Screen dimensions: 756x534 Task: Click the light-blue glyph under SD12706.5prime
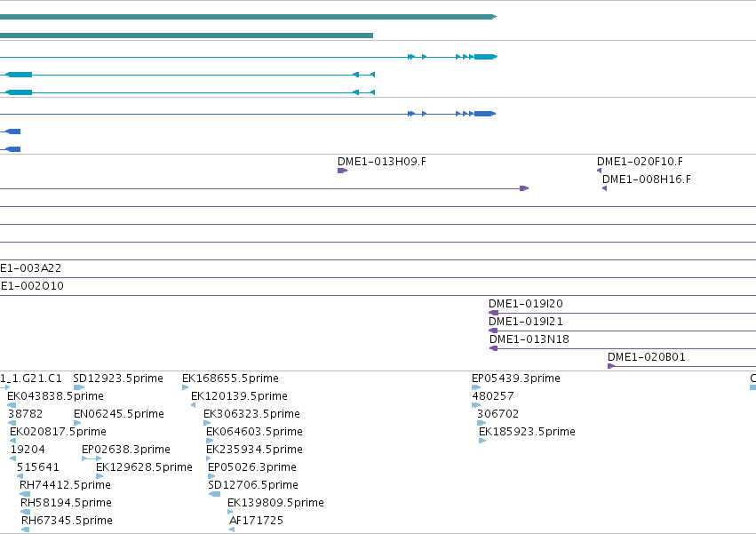pyautogui.click(x=215, y=494)
